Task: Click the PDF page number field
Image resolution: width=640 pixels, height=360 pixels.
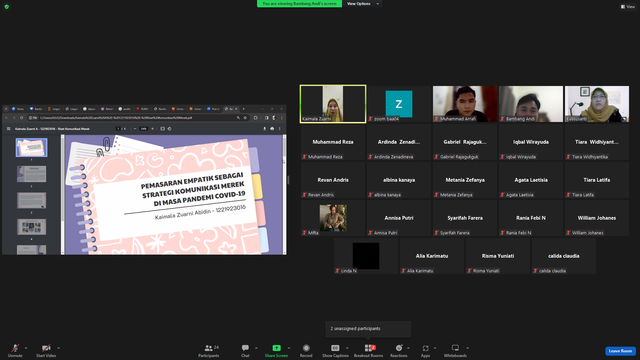Action: click(118, 129)
